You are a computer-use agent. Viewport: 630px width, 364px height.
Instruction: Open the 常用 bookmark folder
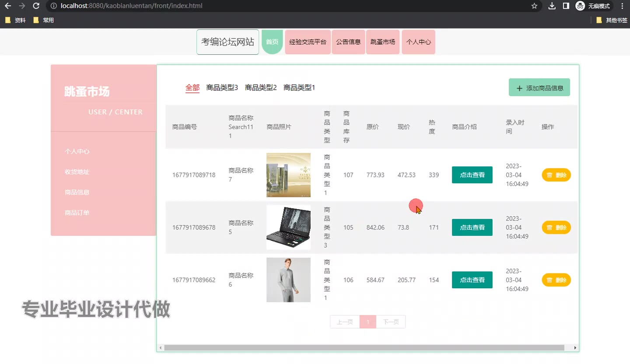point(44,20)
